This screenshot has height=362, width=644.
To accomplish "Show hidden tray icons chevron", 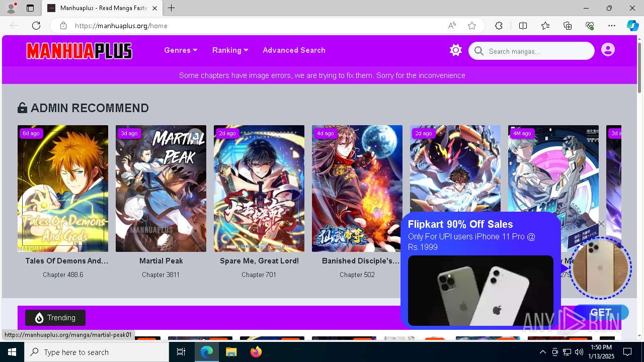I will 542,352.
